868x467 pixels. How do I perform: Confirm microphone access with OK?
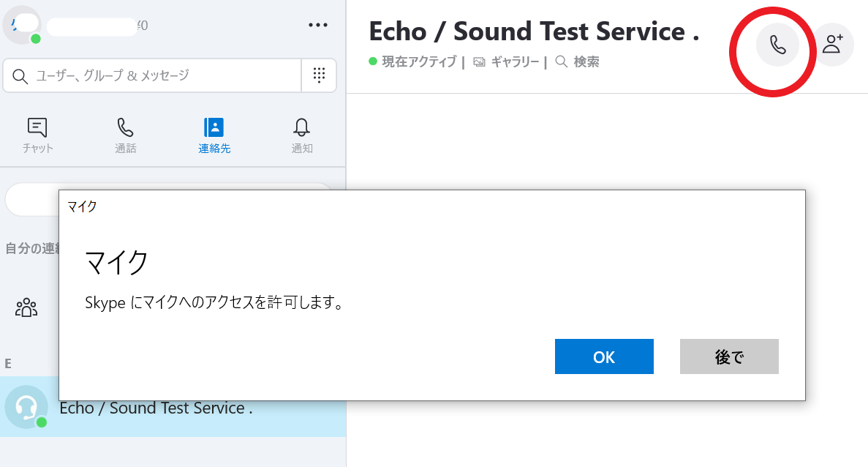(604, 356)
